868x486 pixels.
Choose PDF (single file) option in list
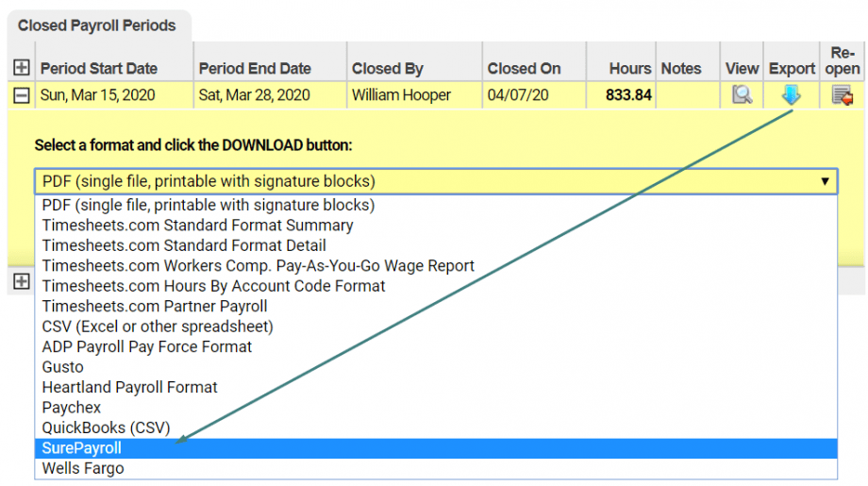(436, 205)
